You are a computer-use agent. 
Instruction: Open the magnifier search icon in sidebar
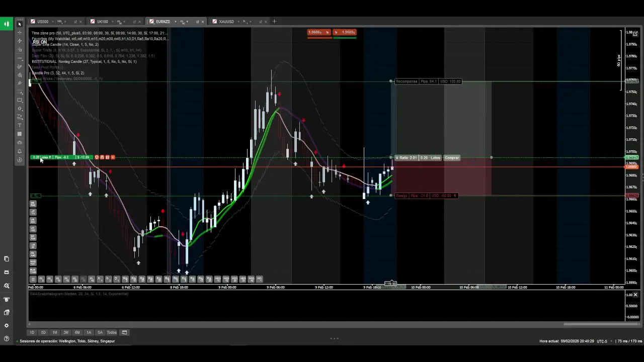(7, 286)
